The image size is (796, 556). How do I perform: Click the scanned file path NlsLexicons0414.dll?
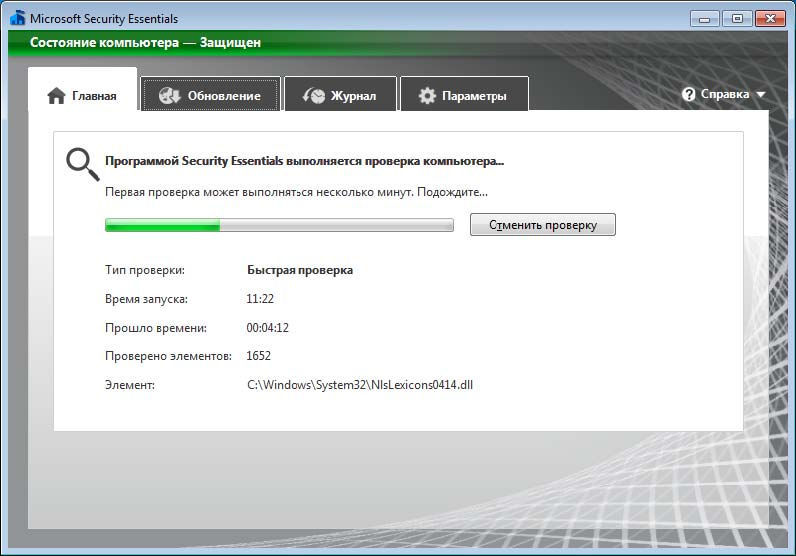[x=359, y=384]
